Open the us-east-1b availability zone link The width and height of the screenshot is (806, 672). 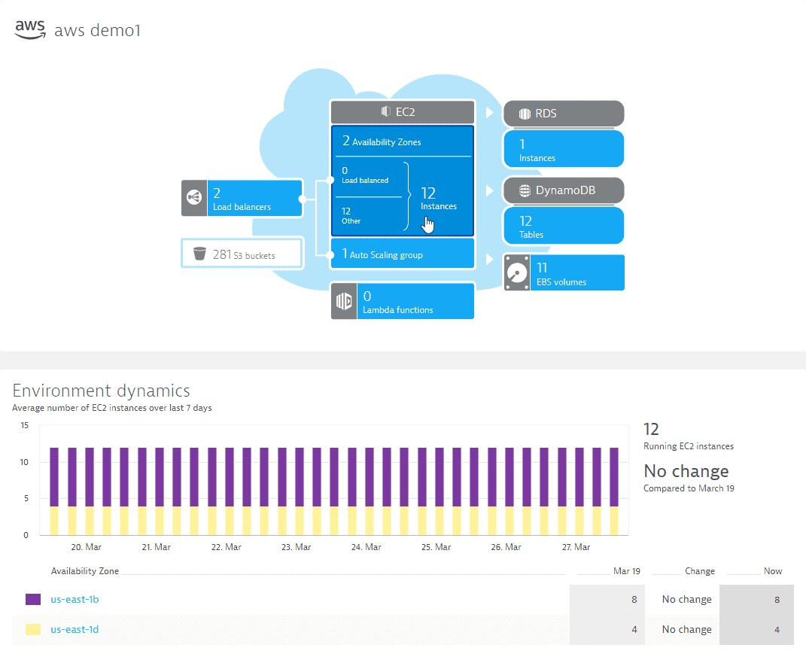coord(75,600)
